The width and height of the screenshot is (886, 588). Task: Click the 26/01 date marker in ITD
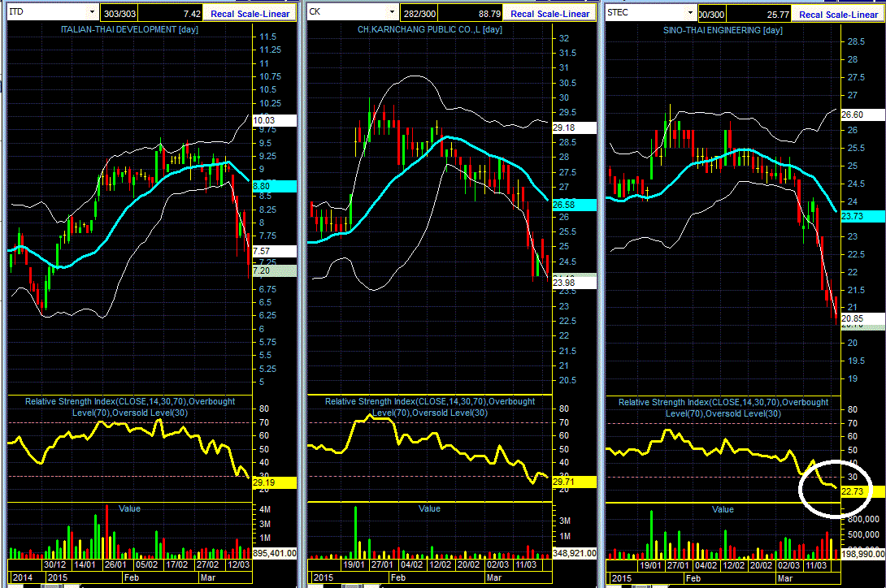[x=115, y=564]
